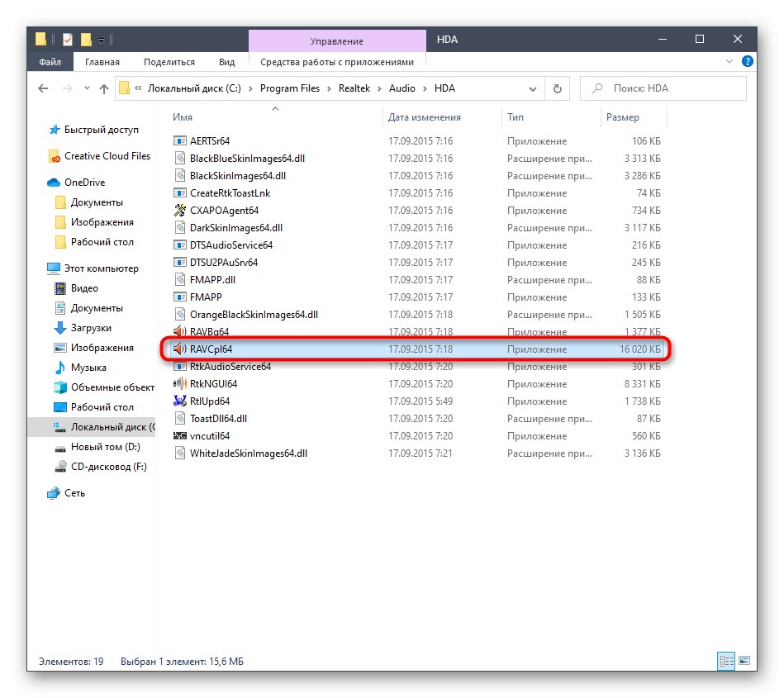Click the Help question mark icon
Image resolution: width=784 pixels, height=698 pixels.
[747, 61]
